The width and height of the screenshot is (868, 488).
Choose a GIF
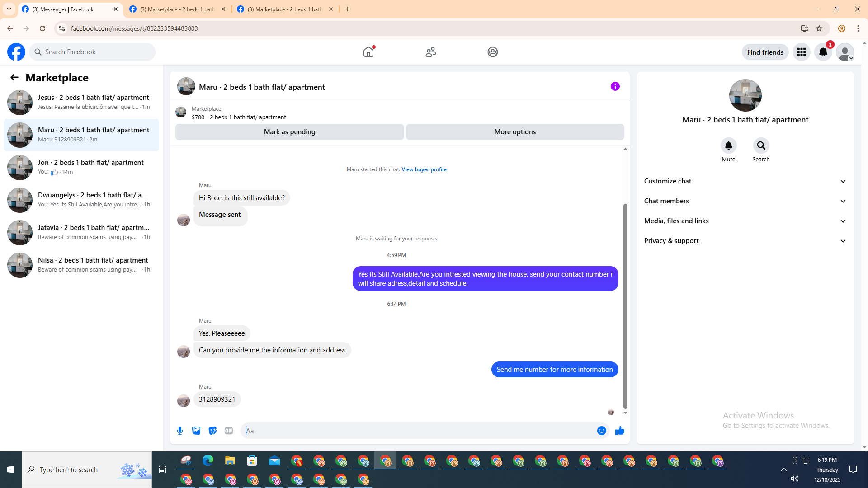(x=229, y=431)
